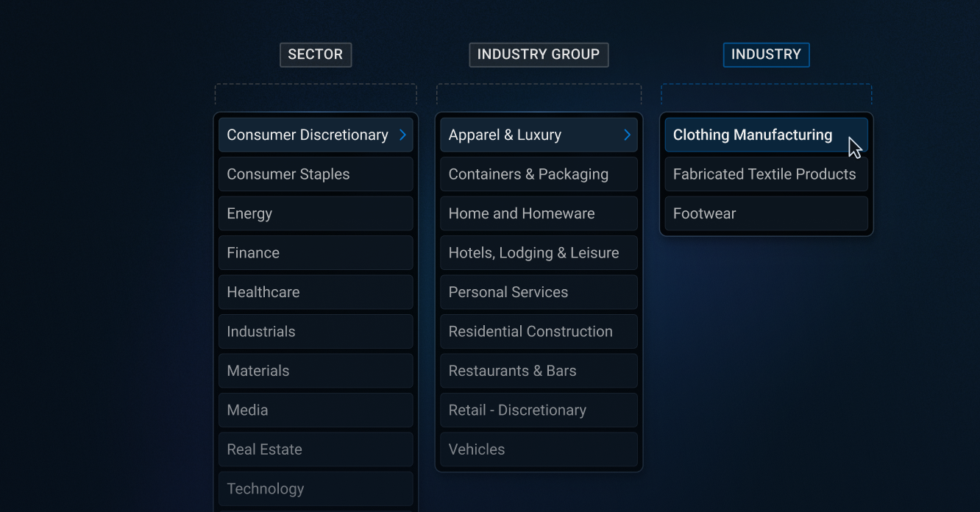The height and width of the screenshot is (512, 980).
Task: Select the INDUSTRY column header
Action: [x=766, y=54]
